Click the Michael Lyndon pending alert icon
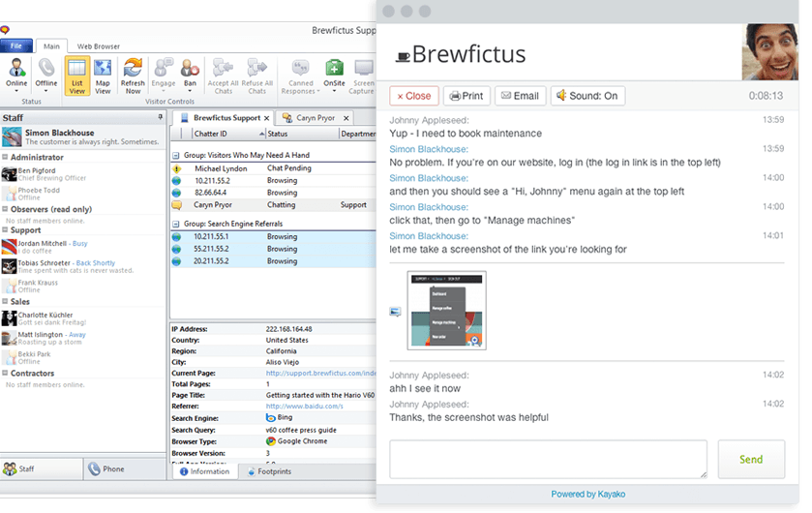This screenshot has height=513, width=812. point(176,168)
